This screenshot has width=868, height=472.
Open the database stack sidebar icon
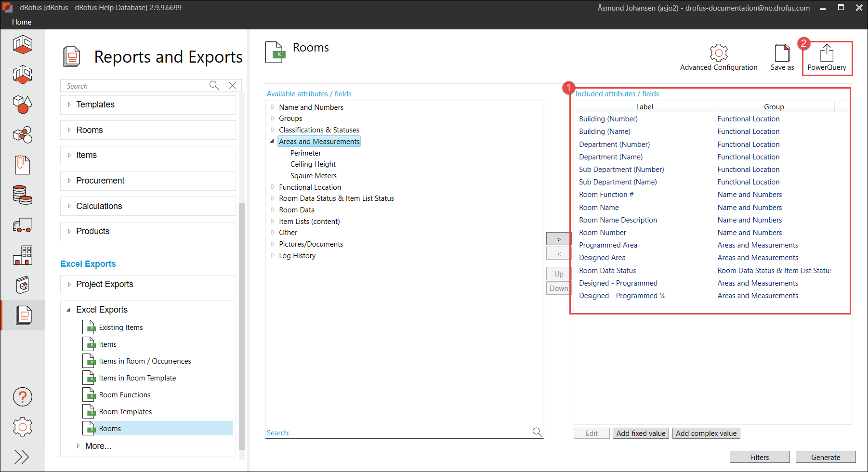(x=22, y=195)
